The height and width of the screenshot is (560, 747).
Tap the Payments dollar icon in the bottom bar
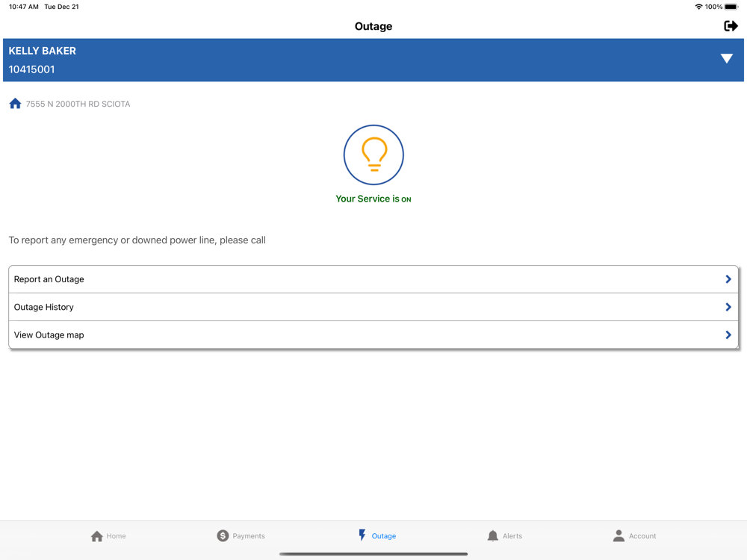(x=223, y=535)
